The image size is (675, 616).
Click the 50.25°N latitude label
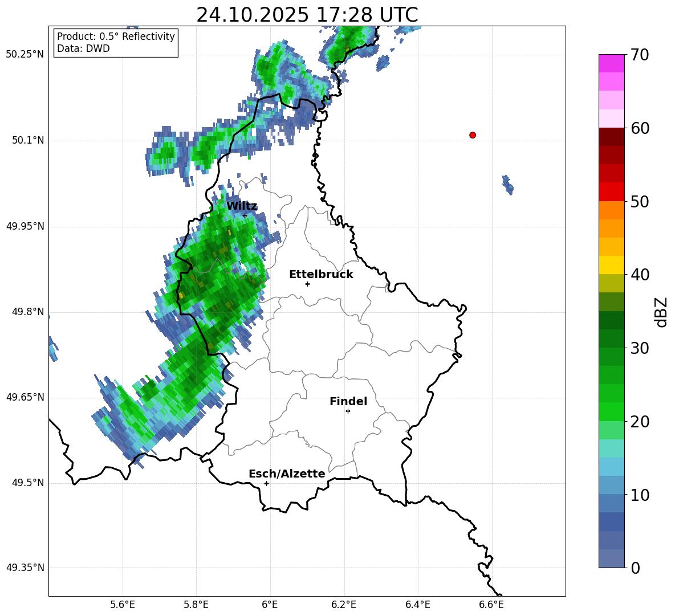tap(25, 55)
